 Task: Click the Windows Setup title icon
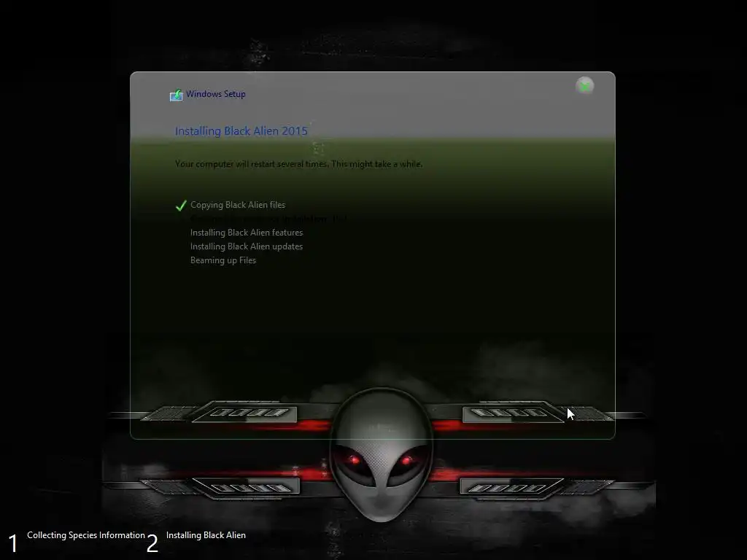[177, 96]
